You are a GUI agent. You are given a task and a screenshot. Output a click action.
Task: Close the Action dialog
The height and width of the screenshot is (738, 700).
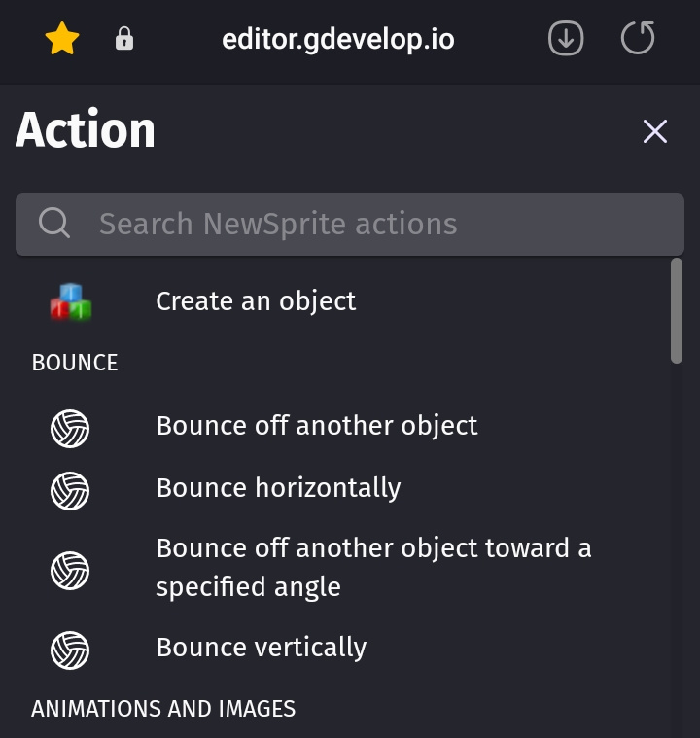click(x=655, y=131)
